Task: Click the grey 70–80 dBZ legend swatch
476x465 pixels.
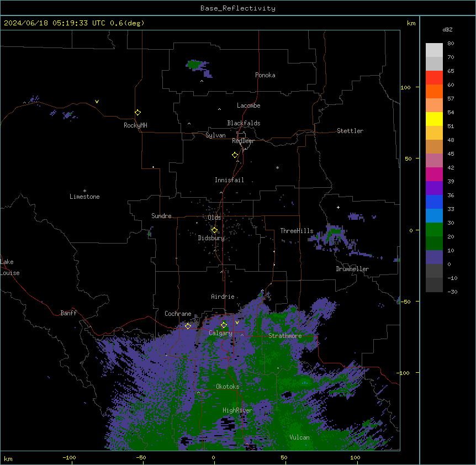Action: 434,50
